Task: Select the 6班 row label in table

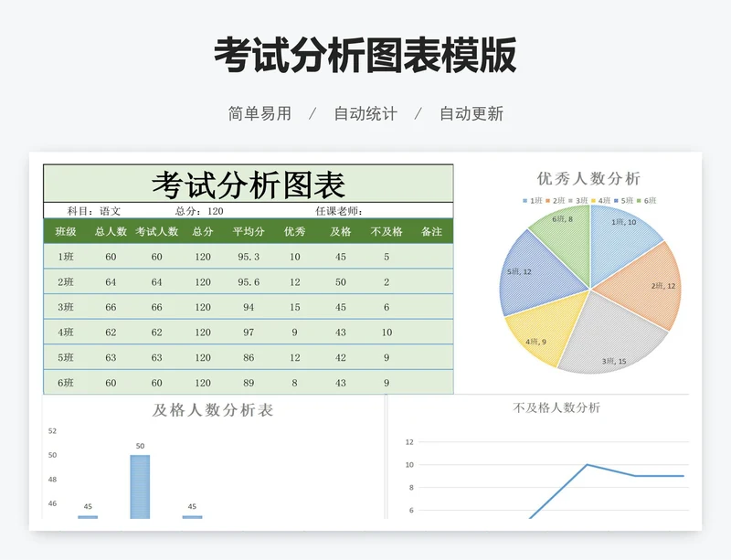Action: [66, 383]
